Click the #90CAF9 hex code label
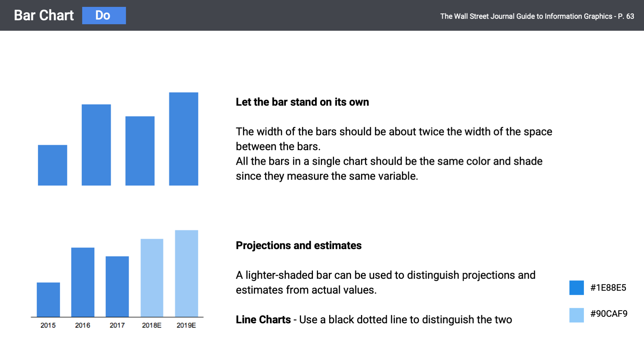Viewport: 644px width, 362px height. coord(609,314)
